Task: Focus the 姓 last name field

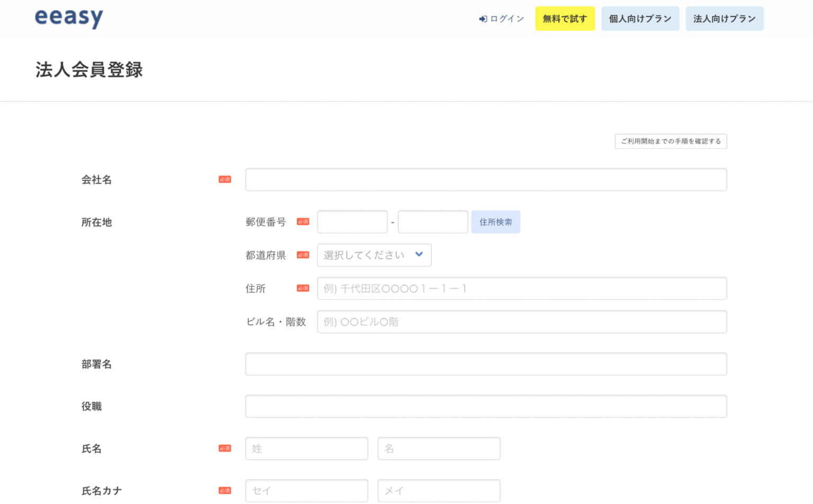Action: click(306, 448)
